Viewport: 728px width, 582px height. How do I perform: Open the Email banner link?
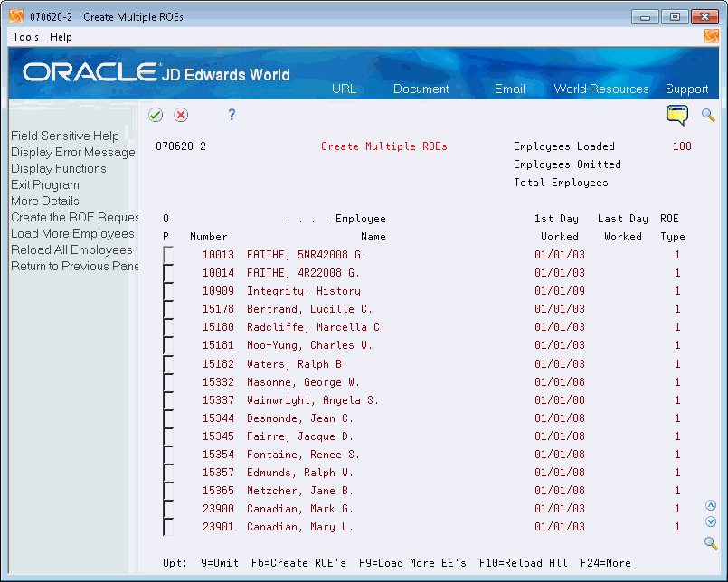[510, 89]
